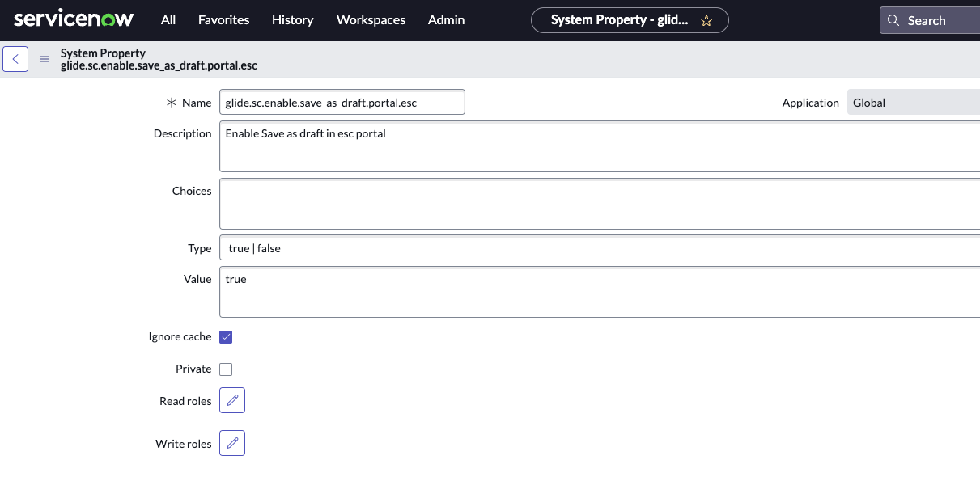Unfavorite the System Property record via star icon
The image size is (980, 477).
click(x=706, y=20)
